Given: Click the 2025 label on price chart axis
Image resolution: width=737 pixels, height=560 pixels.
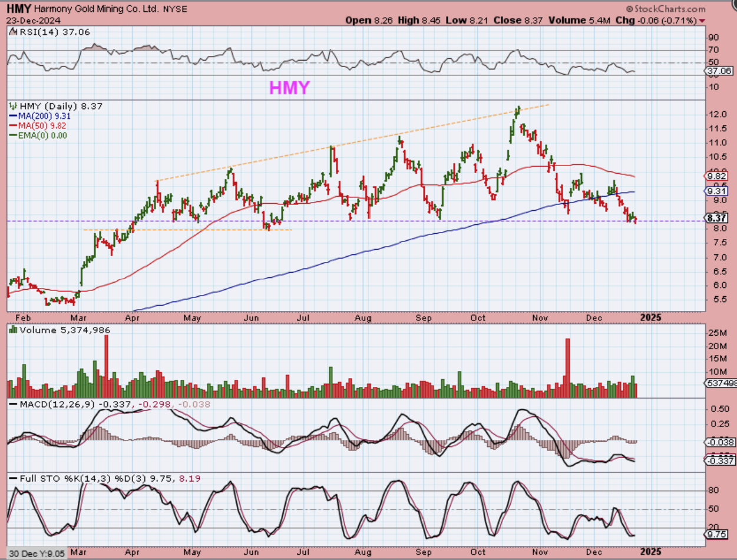Looking at the screenshot, I should [650, 317].
